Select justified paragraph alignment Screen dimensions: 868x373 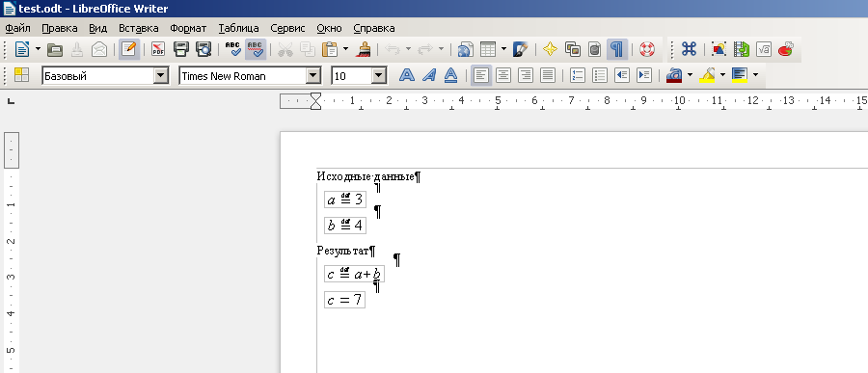547,75
